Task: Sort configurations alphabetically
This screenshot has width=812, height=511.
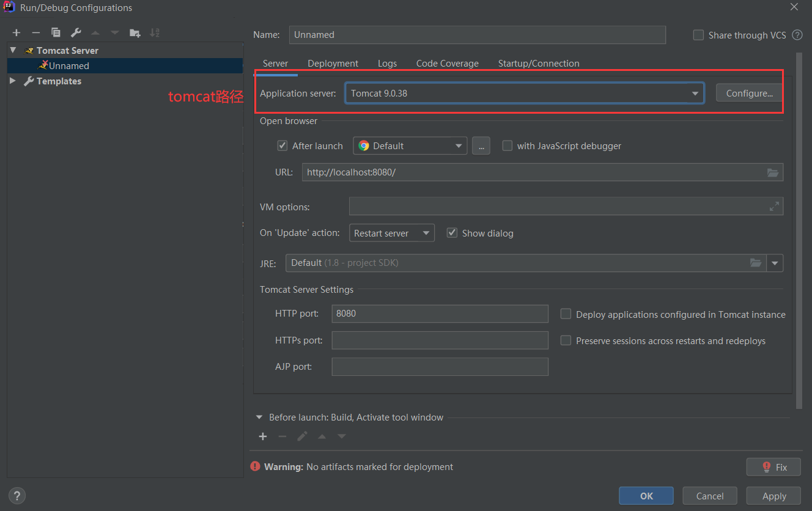Action: (x=155, y=32)
